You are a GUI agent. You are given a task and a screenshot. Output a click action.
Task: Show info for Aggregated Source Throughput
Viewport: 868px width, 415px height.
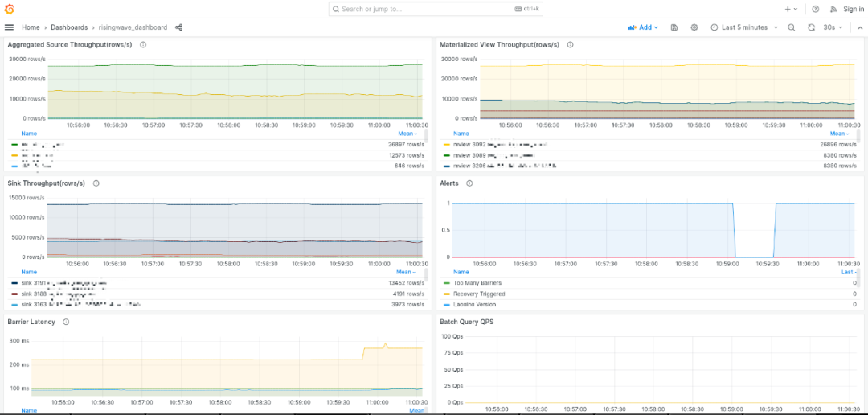click(x=143, y=45)
